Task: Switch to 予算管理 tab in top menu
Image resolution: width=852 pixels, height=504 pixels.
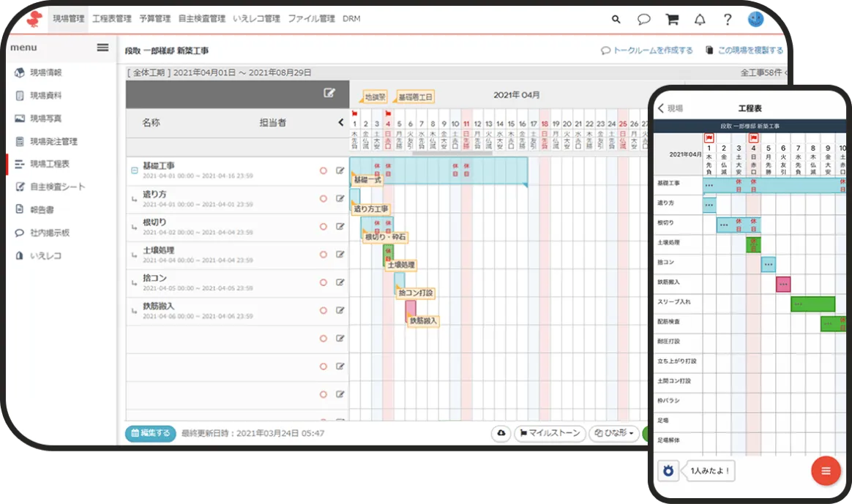Action: tap(154, 19)
